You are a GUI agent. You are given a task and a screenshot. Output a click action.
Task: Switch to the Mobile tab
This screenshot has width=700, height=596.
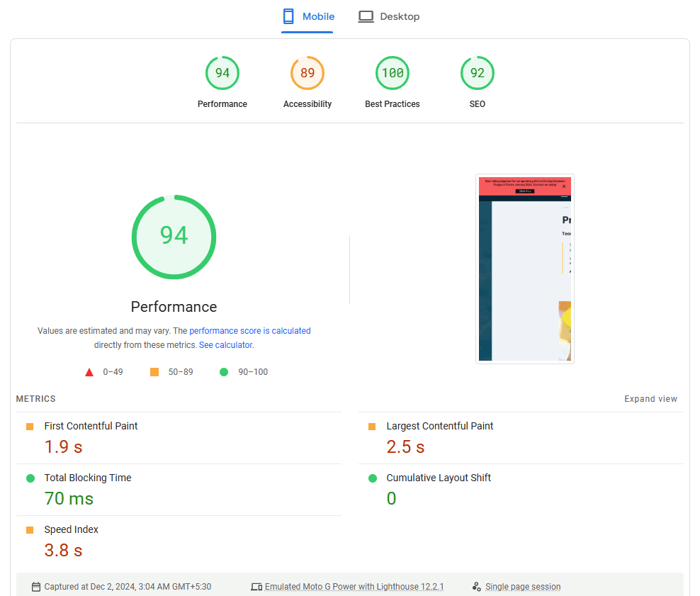point(308,16)
